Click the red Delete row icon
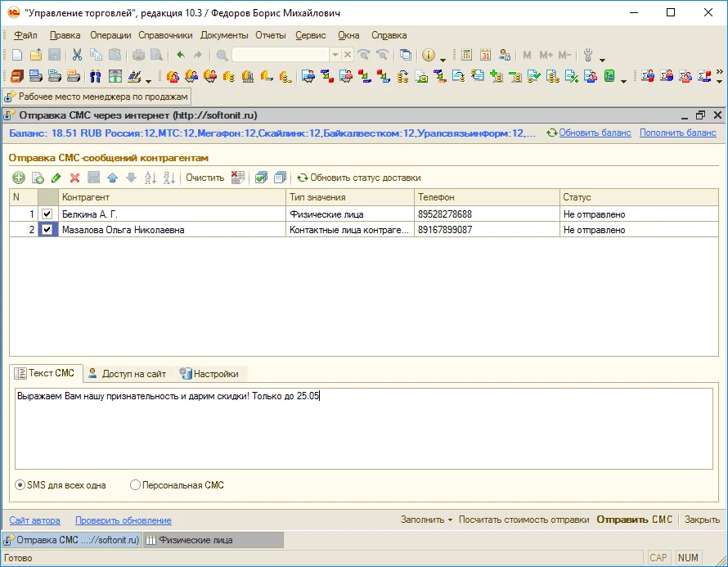This screenshot has height=567, width=728. point(74,178)
